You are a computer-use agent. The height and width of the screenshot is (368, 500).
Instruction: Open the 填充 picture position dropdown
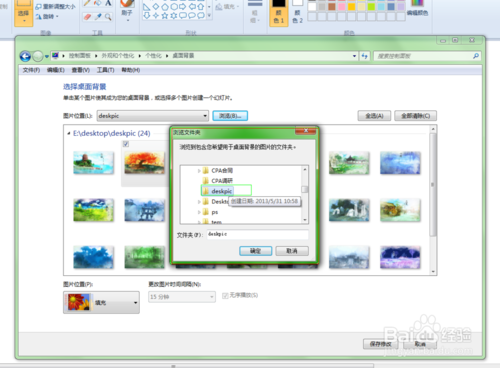(101, 302)
